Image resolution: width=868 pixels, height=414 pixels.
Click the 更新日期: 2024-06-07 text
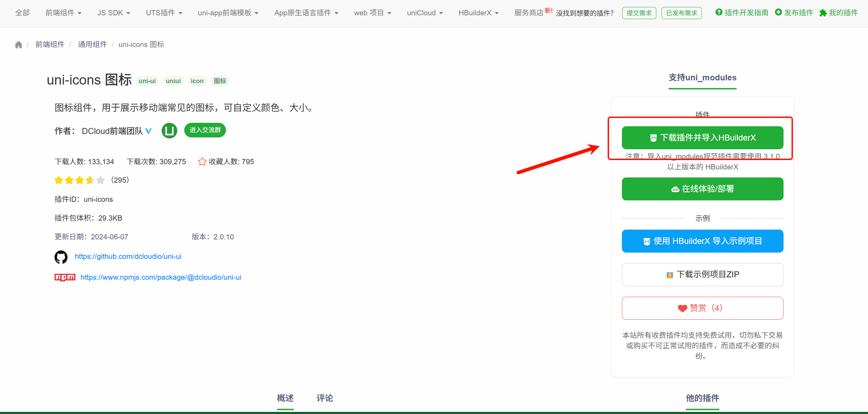point(91,237)
